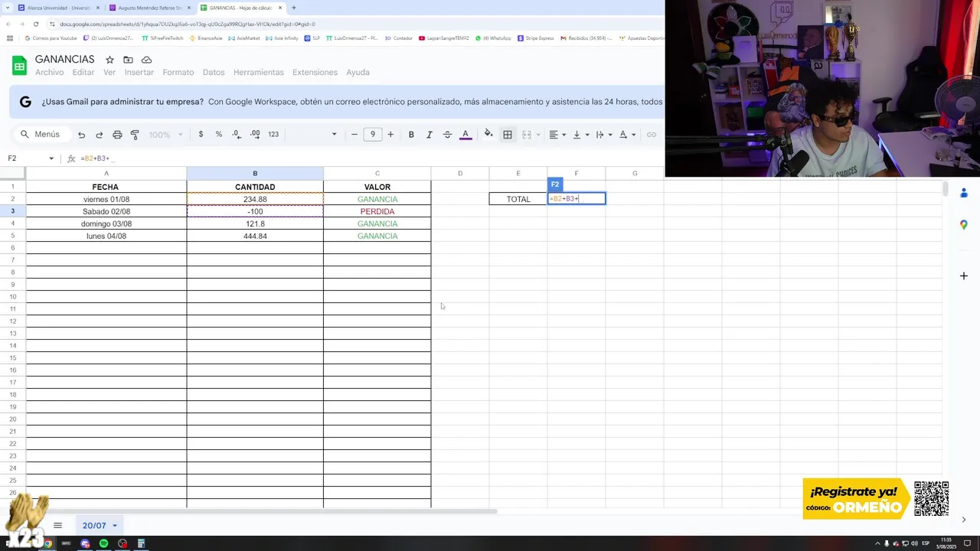
Task: Star the GANANCIAS document
Action: (110, 60)
